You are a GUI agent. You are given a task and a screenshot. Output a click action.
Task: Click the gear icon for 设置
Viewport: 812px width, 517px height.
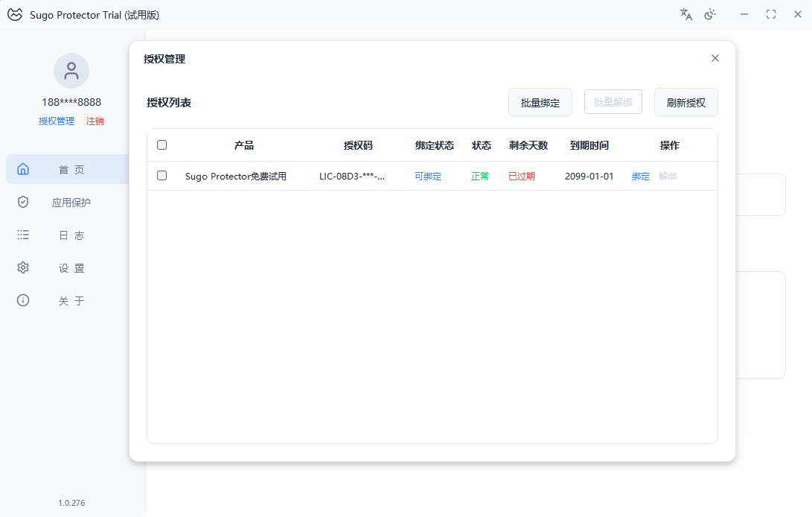23,267
